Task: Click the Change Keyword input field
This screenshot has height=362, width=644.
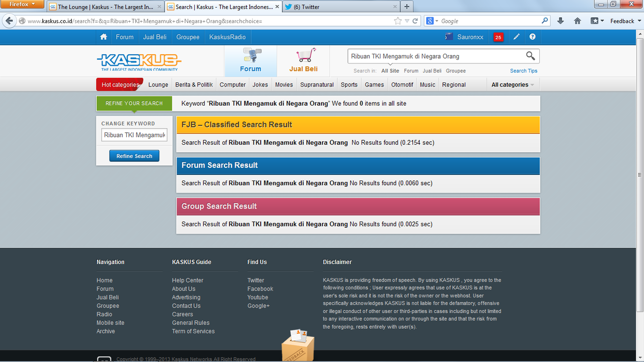Action: pyautogui.click(x=134, y=135)
